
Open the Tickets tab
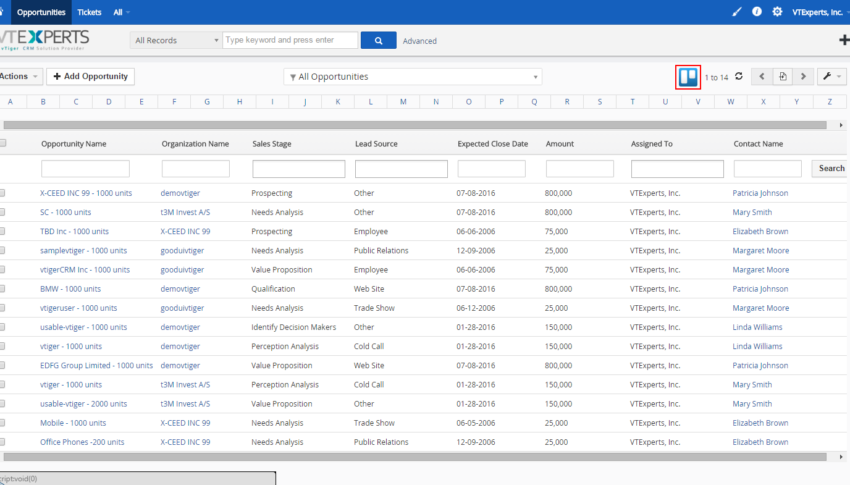click(x=89, y=12)
